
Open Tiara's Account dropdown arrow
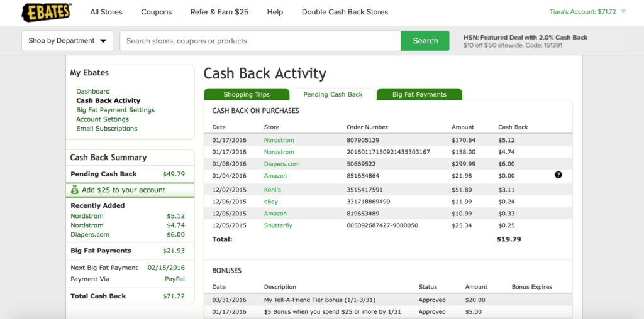[x=623, y=11]
